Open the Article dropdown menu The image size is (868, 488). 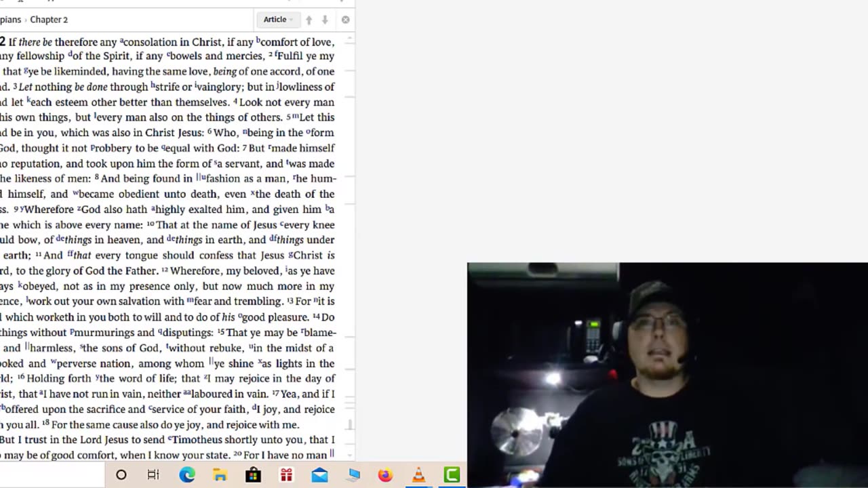277,20
